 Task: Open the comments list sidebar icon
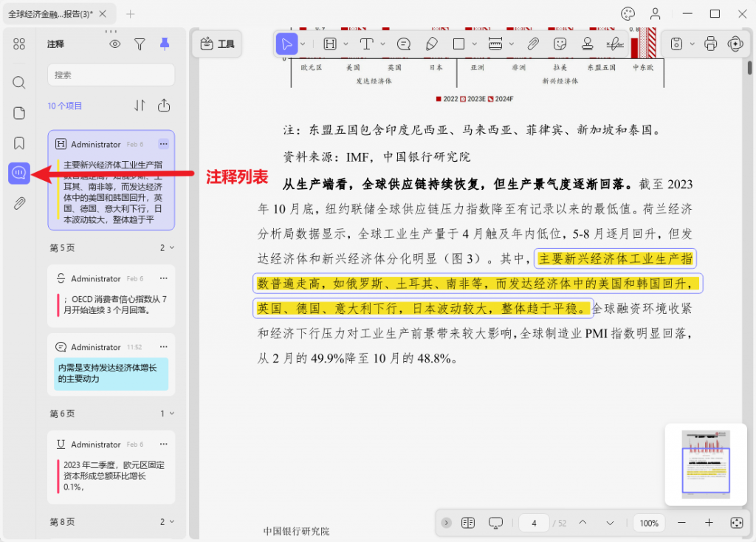coord(19,173)
